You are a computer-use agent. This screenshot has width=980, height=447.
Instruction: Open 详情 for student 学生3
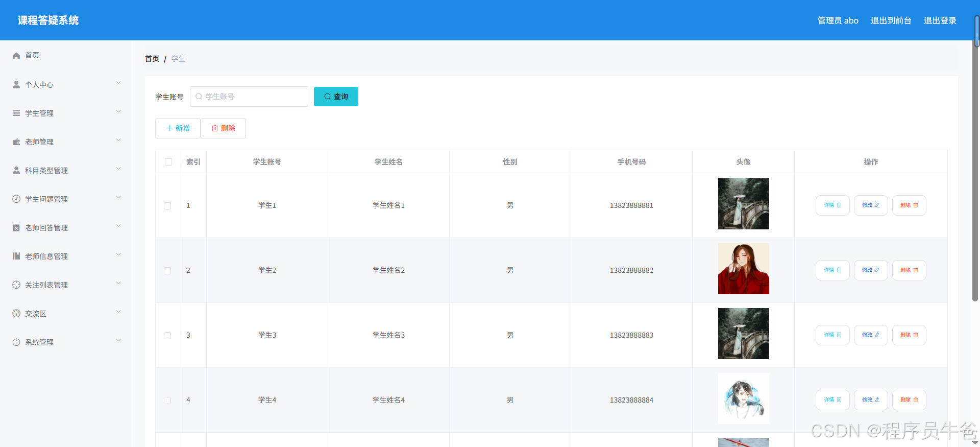[x=832, y=335]
